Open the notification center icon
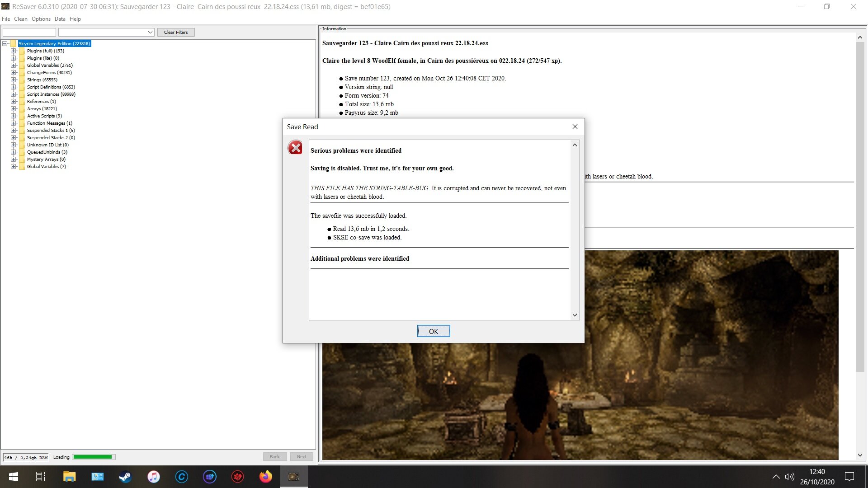 click(x=849, y=477)
